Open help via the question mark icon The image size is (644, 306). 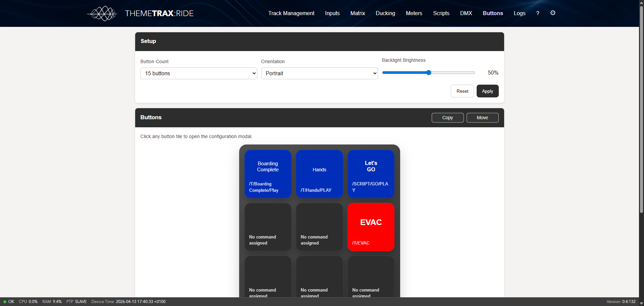[x=538, y=13]
